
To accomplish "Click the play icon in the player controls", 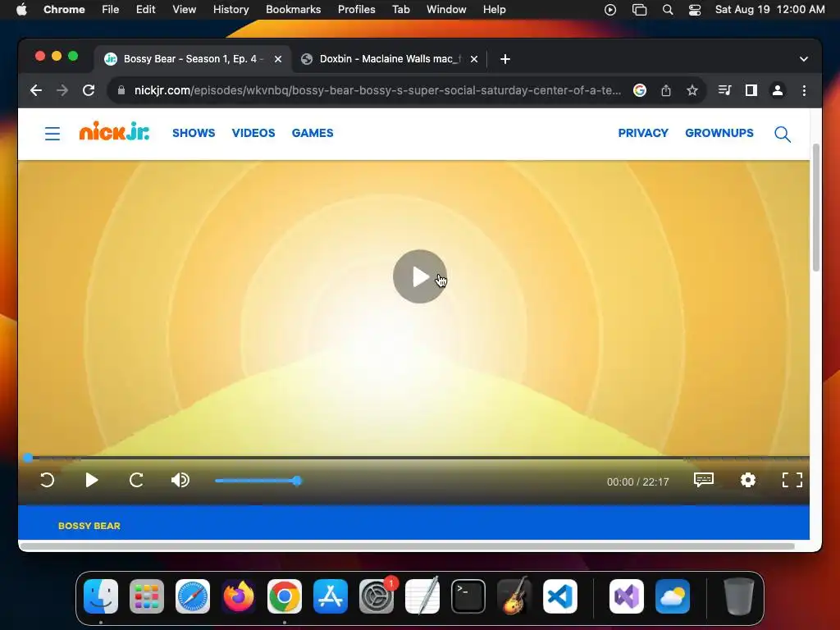I will point(92,480).
